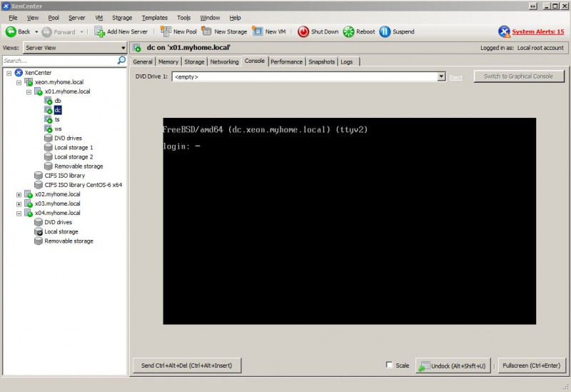Open the Window menu
Viewport: 571px width, 392px height.
210,18
